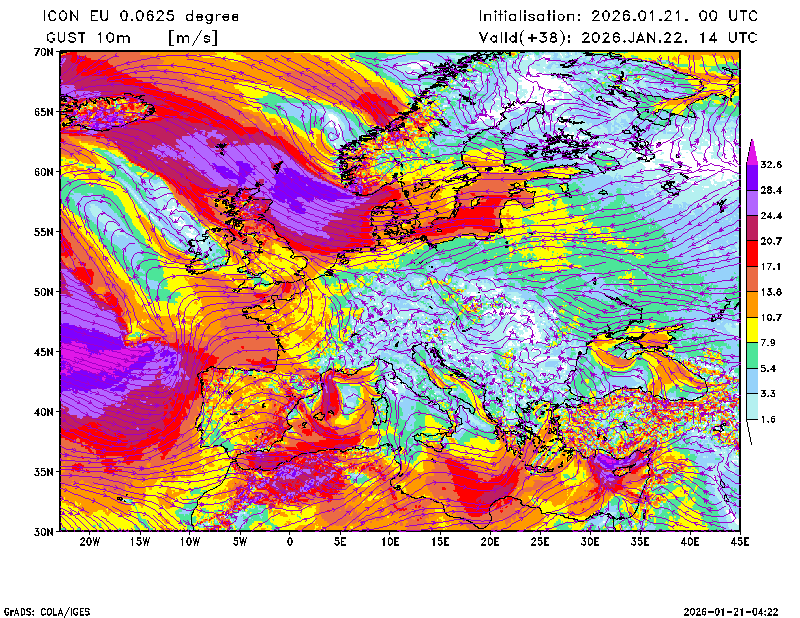The height and width of the screenshot is (618, 800).
Task: Click the 70N latitude axis label
Action: [x=41, y=51]
